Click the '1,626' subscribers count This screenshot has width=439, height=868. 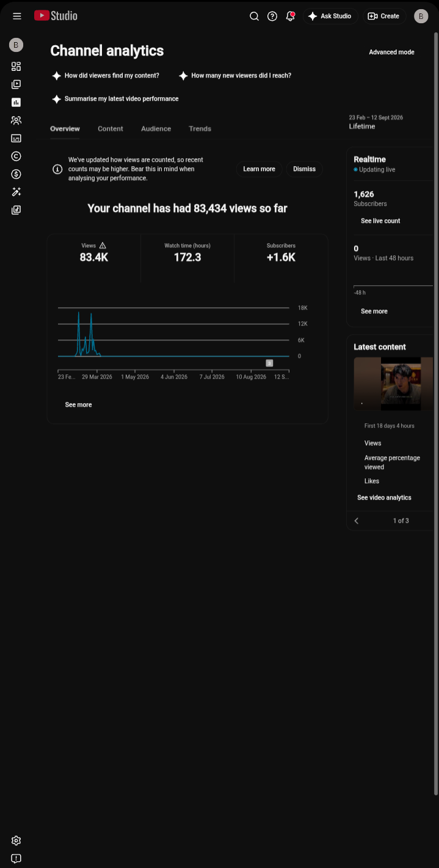click(364, 194)
